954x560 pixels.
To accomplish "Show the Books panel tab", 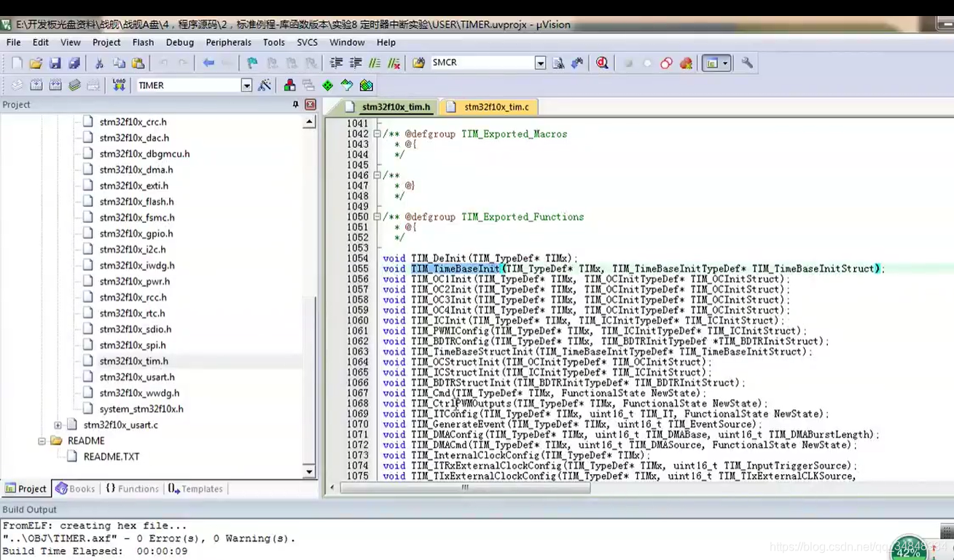I will click(75, 489).
